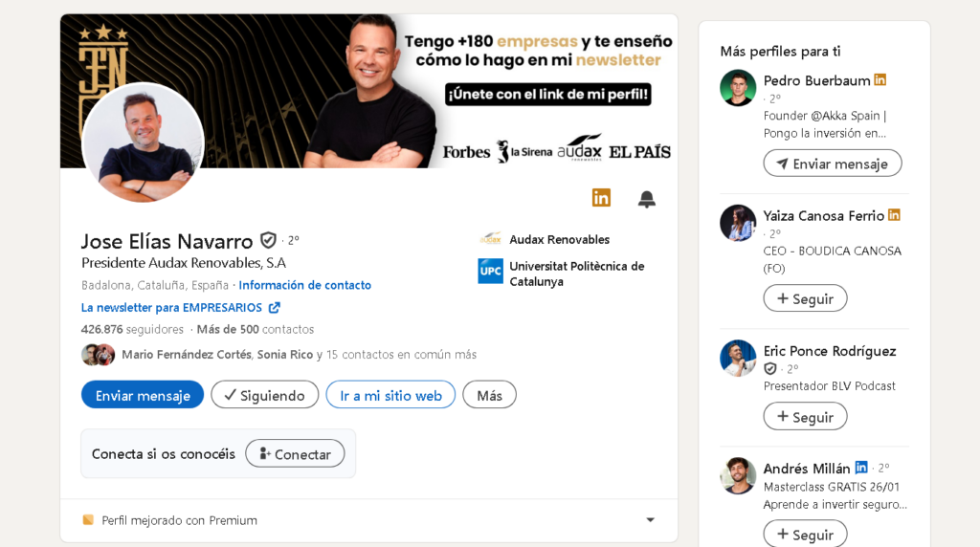View the 15 contactos en común link
Screen dimensions: 980x547
click(x=401, y=355)
